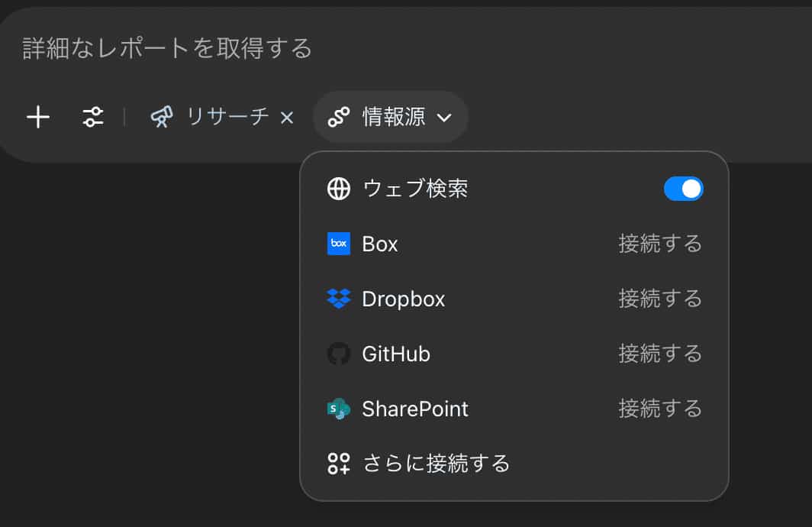This screenshot has height=527, width=812.
Task: Select the ウェブ検索 menu label
Action: click(x=415, y=189)
